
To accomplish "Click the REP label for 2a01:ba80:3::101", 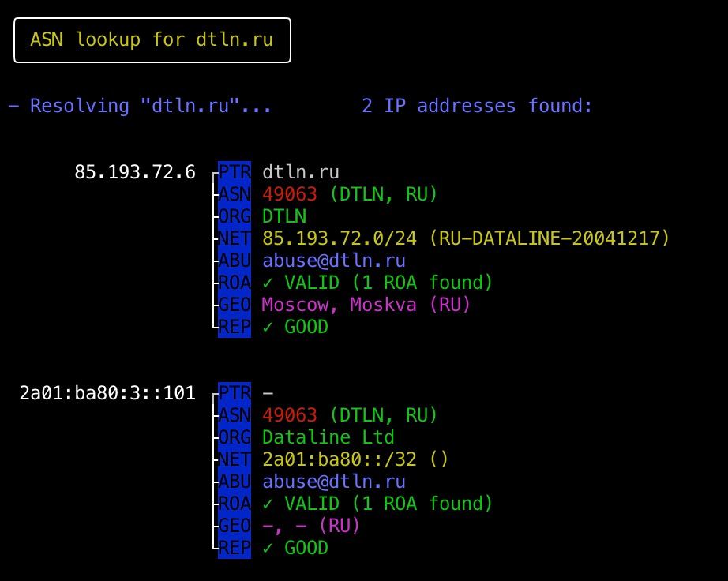I will 235,548.
